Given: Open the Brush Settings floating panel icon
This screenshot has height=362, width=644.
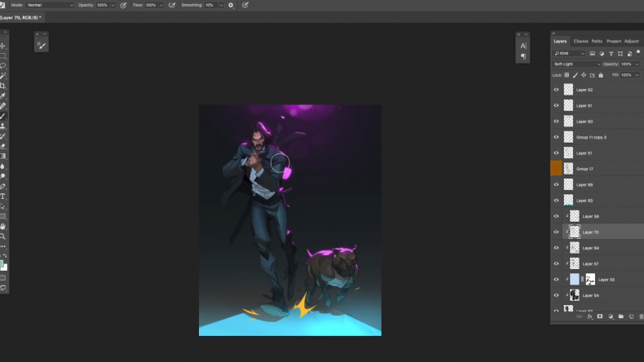Looking at the screenshot, I should point(42,46).
